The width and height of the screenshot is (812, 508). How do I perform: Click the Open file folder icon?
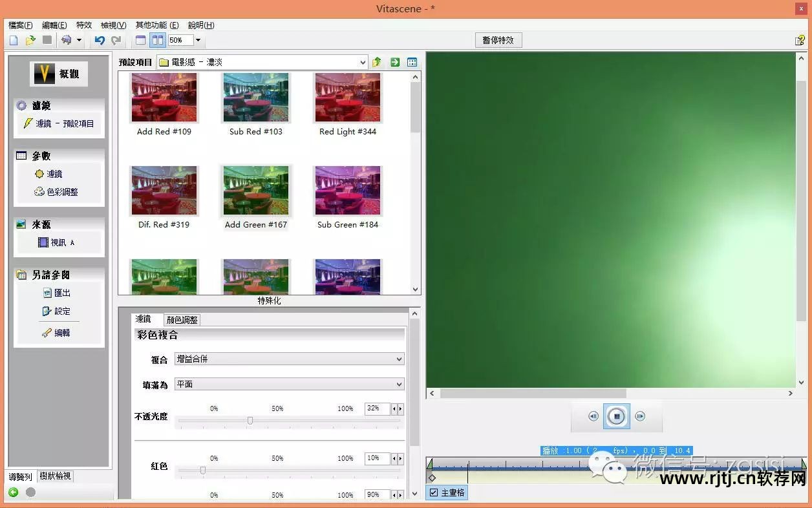click(x=30, y=40)
